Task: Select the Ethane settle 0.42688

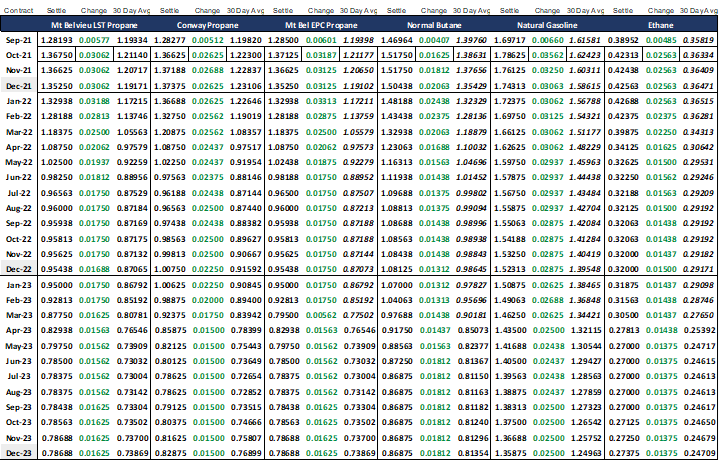Action: (623, 101)
